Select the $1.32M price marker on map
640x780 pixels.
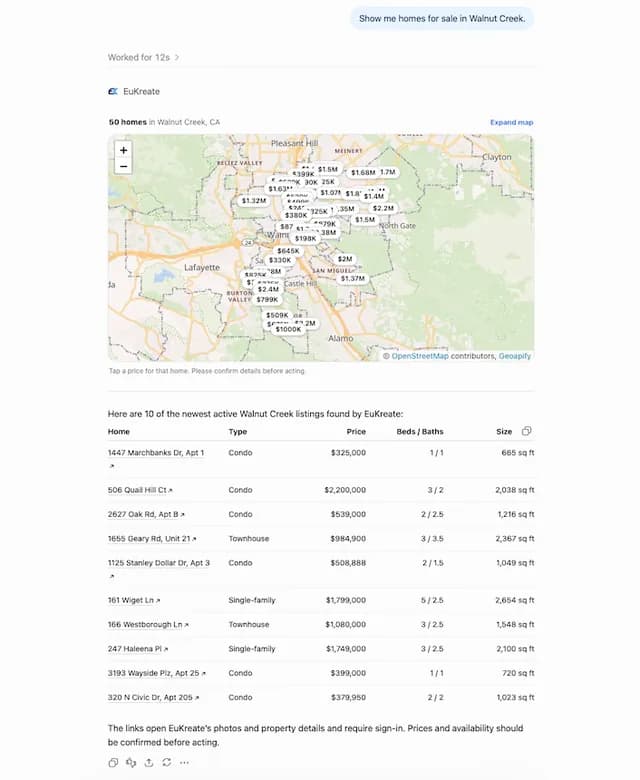coord(254,201)
